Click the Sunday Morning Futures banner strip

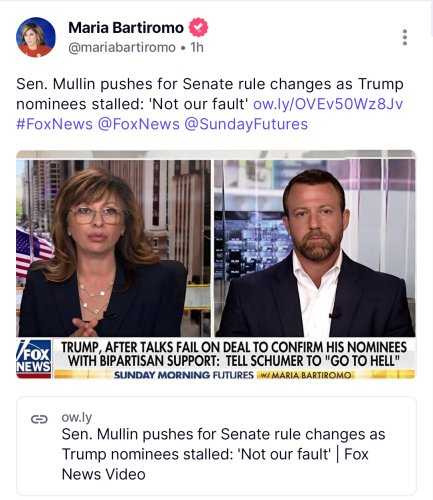pos(234,375)
